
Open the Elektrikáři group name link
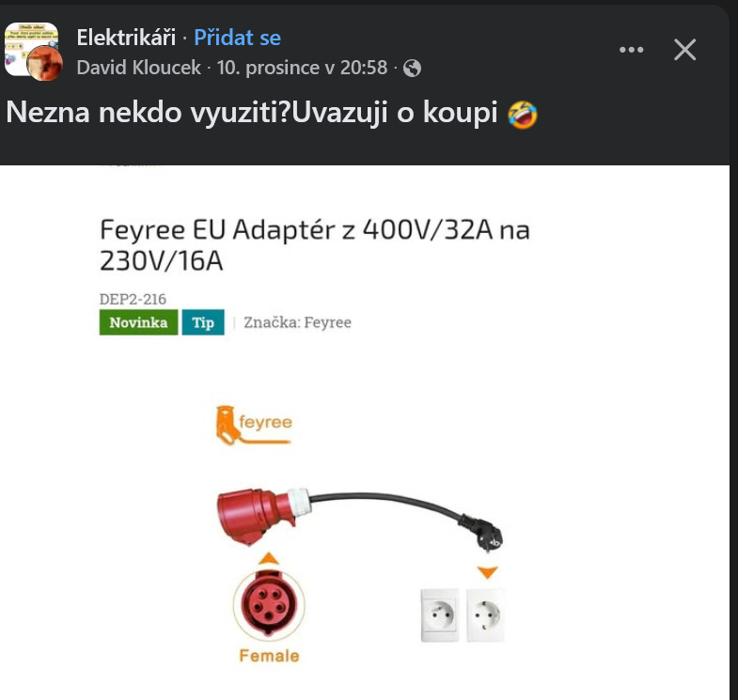click(126, 38)
